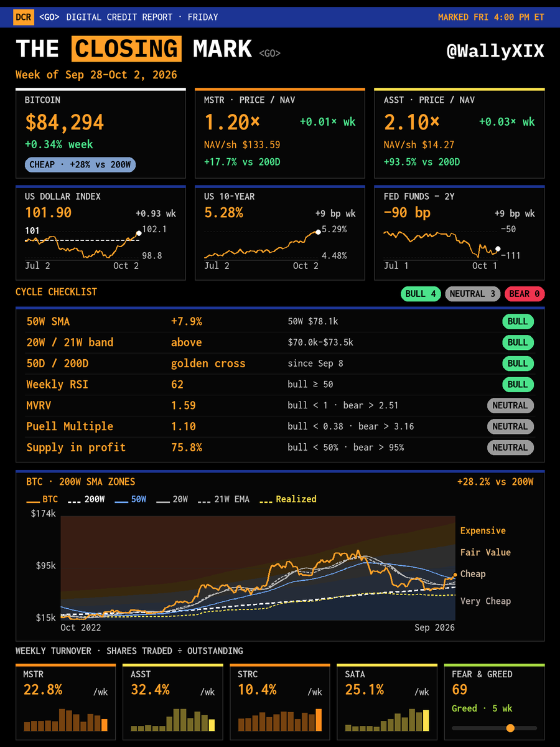Viewport: 560px width, 747px height.
Task: Click the US Dollar Index value 101.90
Action: 48,213
